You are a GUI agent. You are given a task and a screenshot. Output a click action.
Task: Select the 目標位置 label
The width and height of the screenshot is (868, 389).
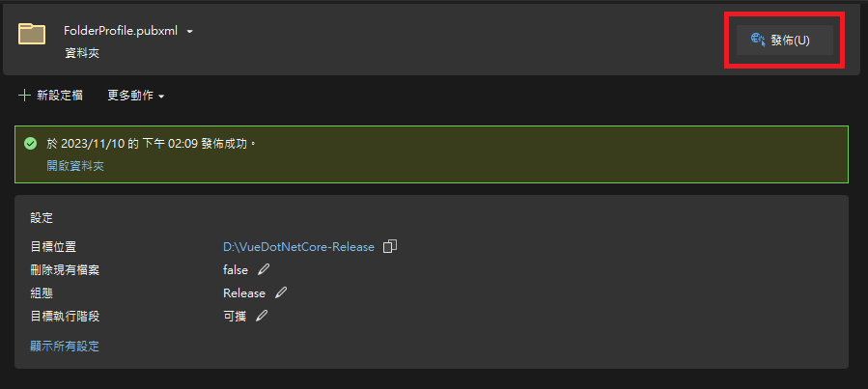pyautogui.click(x=53, y=246)
